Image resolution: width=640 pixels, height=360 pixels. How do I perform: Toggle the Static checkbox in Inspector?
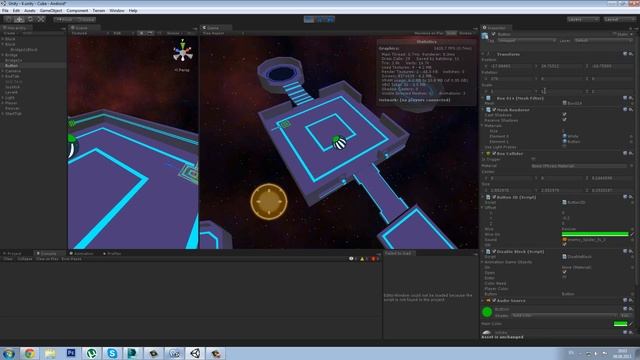point(615,34)
